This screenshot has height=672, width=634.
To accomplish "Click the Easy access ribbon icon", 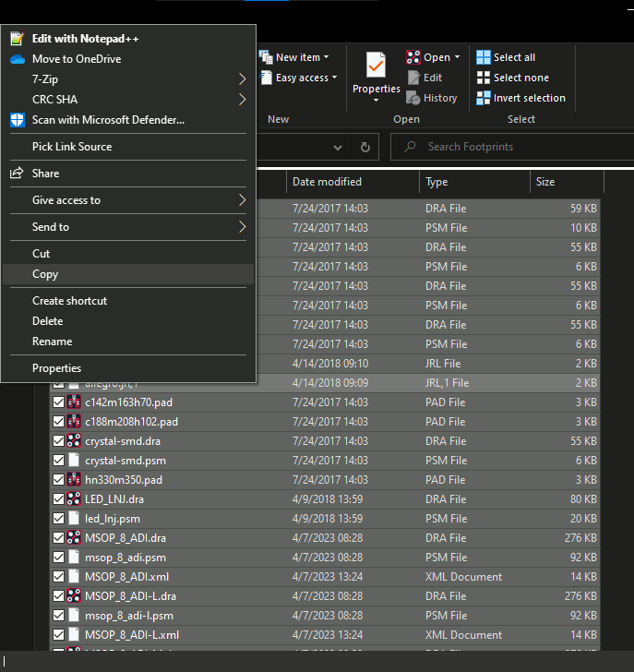I will click(x=266, y=78).
